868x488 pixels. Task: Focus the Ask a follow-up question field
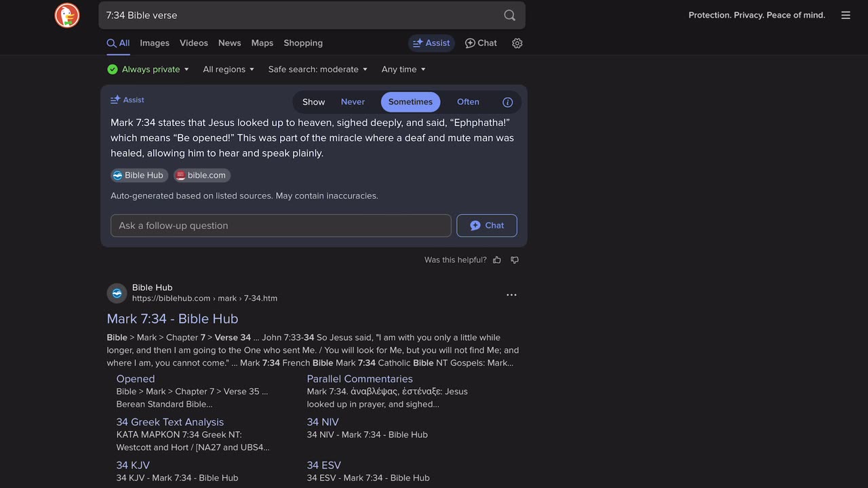point(281,226)
